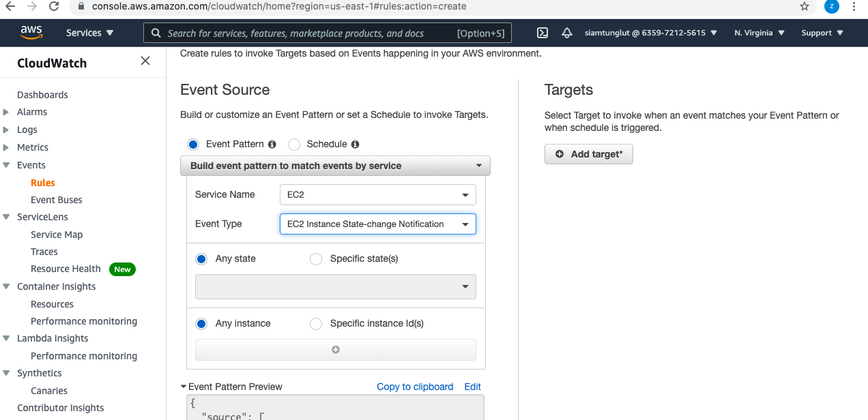Select the Specific state(s) radio button
The width and height of the screenshot is (868, 420).
tap(316, 259)
